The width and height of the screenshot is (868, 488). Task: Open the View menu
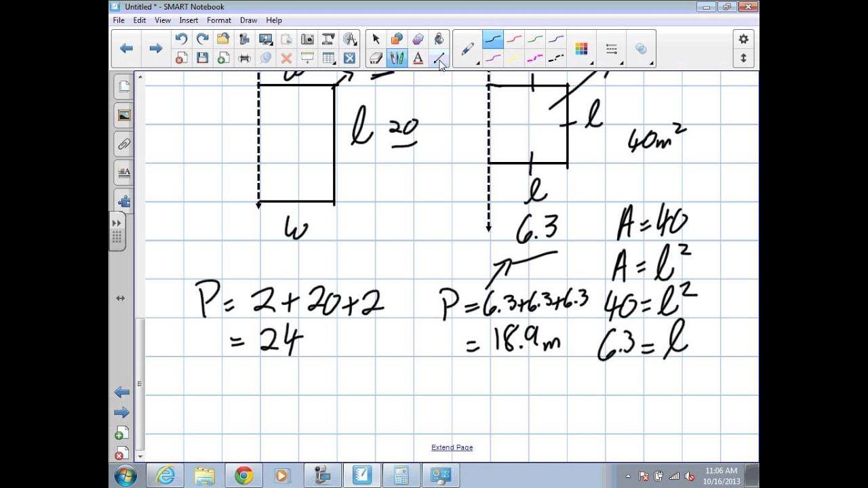[163, 20]
